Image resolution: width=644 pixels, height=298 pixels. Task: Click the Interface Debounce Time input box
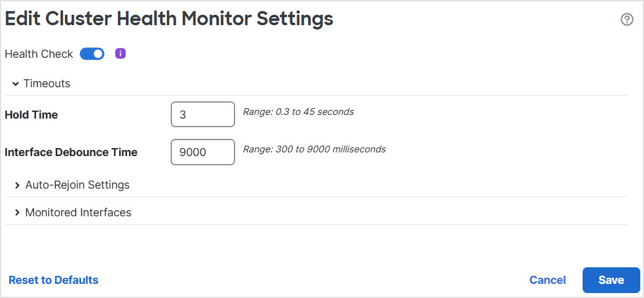tap(203, 152)
